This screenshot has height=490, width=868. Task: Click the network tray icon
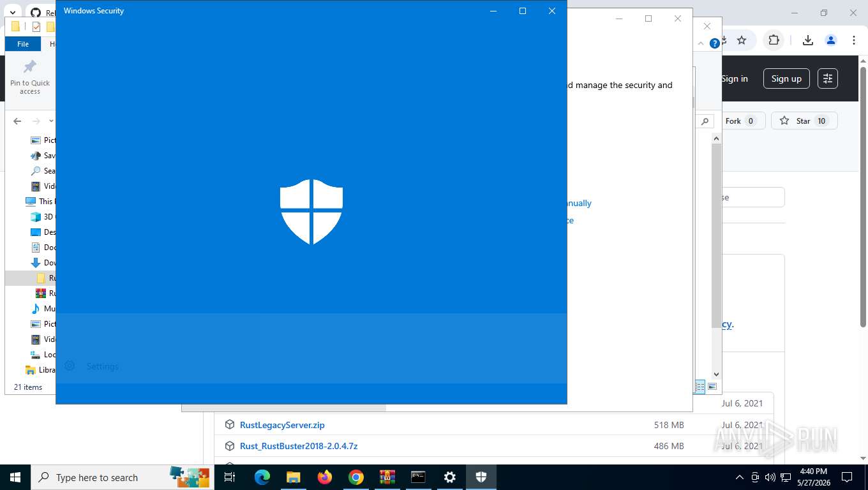[786, 477]
